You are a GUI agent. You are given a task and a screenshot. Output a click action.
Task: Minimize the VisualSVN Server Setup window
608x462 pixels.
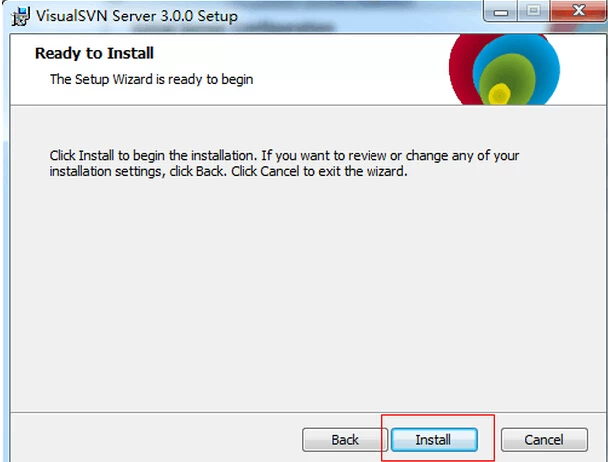[x=501, y=11]
